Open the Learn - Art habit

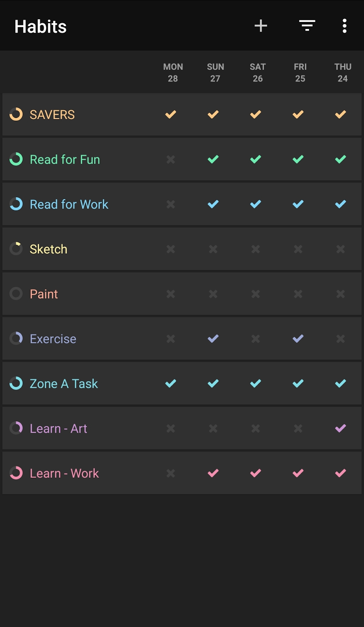(x=58, y=428)
